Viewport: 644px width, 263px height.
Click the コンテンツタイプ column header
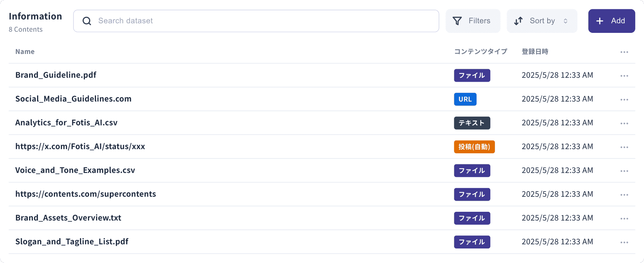point(481,52)
